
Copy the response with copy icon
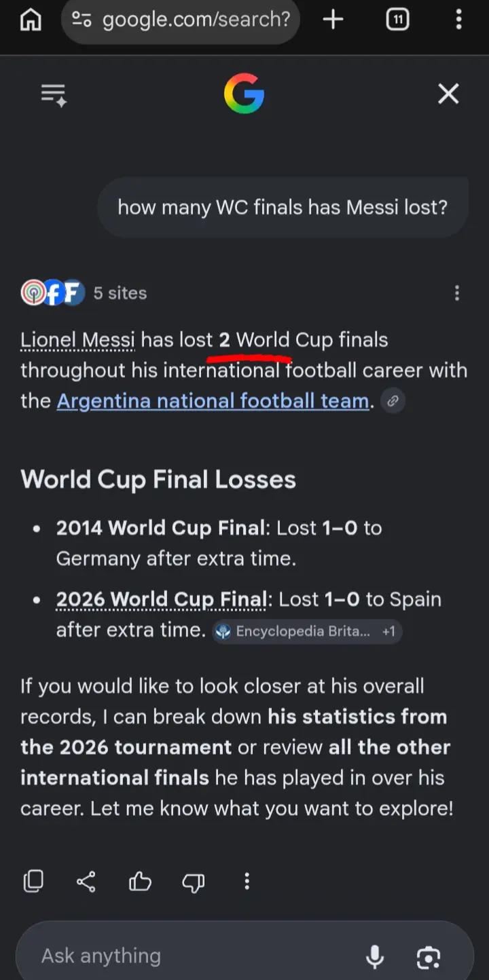click(33, 882)
